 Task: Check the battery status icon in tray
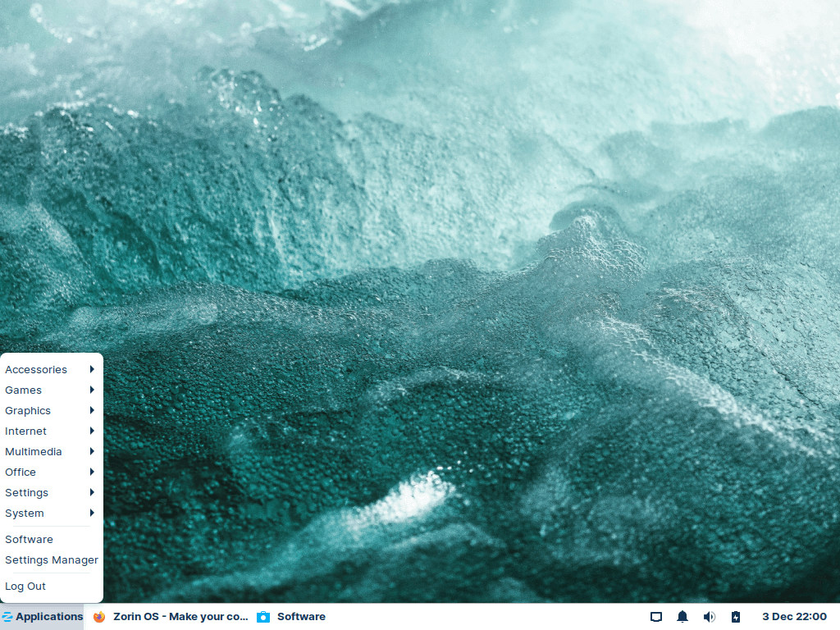pos(735,616)
